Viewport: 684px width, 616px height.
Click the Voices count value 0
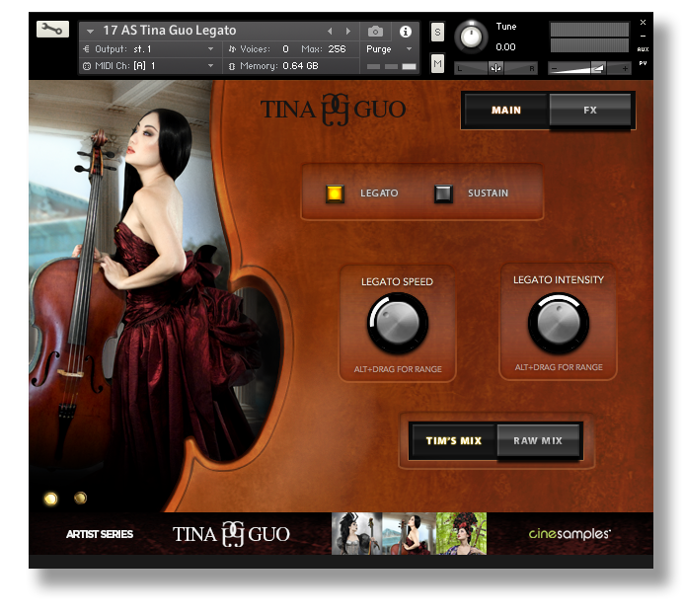point(285,48)
